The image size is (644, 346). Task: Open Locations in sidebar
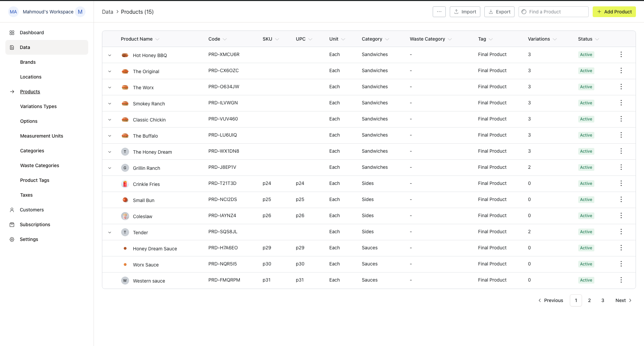coord(31,77)
